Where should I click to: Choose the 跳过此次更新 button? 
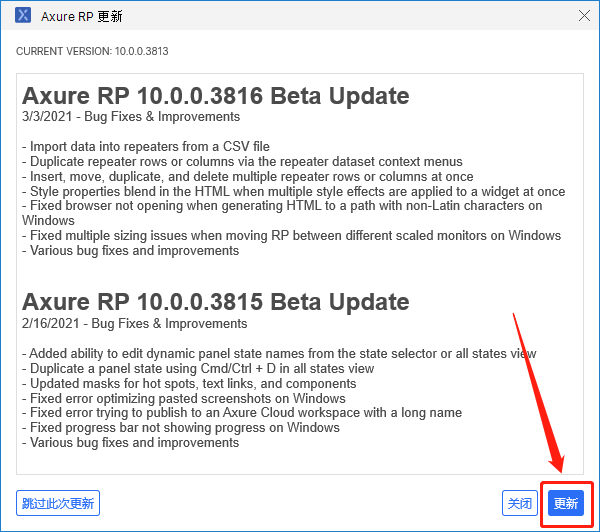(x=58, y=503)
